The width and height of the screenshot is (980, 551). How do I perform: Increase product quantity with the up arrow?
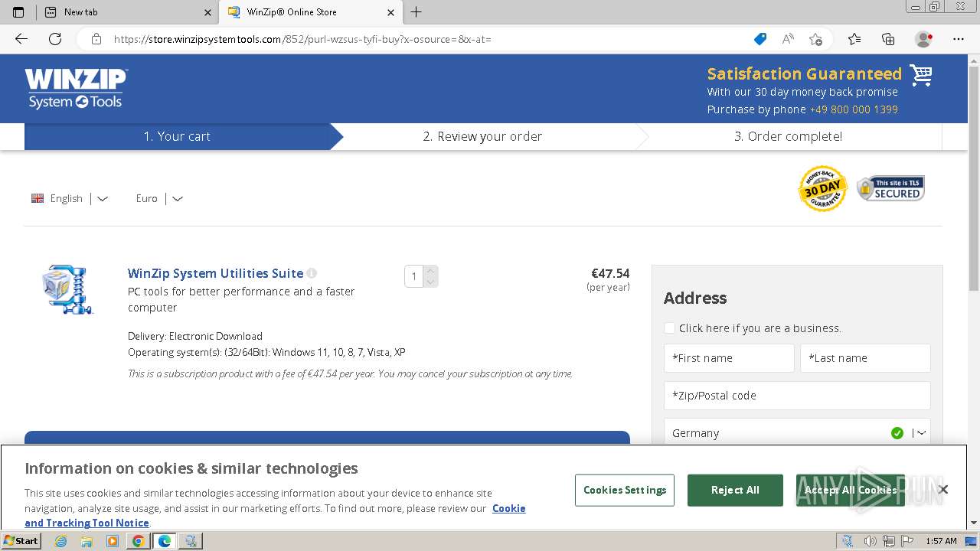[x=431, y=270]
